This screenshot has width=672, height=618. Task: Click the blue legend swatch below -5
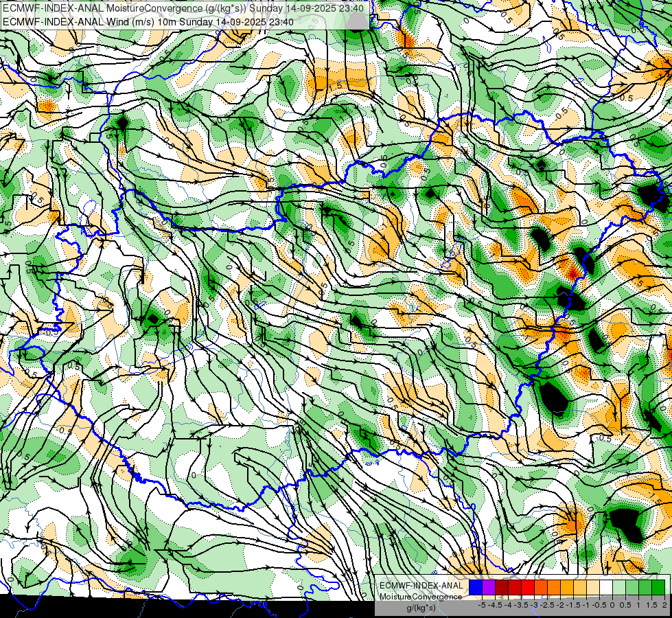(x=476, y=587)
